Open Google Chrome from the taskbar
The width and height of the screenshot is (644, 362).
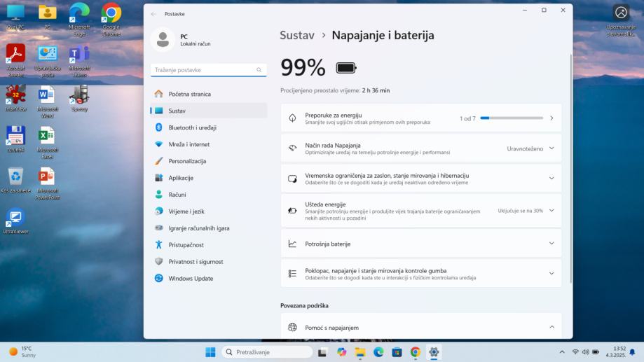click(416, 352)
